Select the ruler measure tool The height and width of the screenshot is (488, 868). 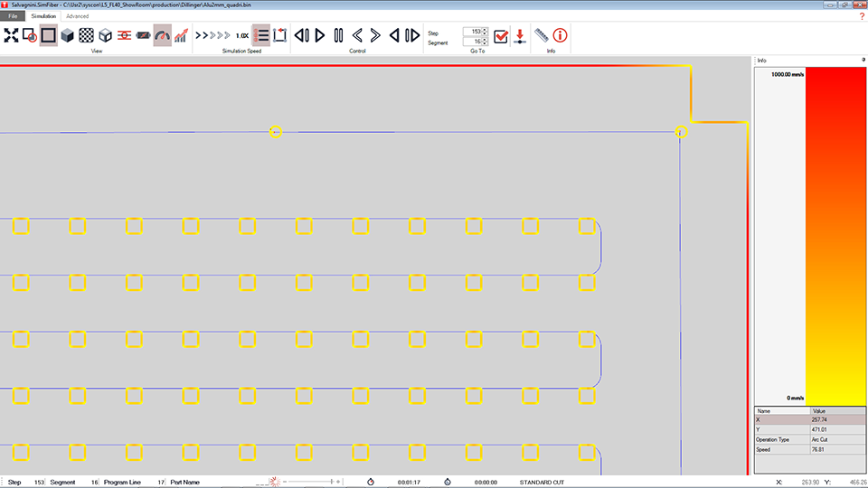point(542,35)
